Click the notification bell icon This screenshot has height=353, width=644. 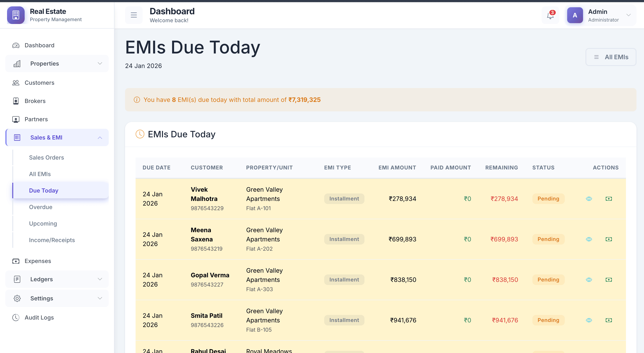pyautogui.click(x=550, y=15)
